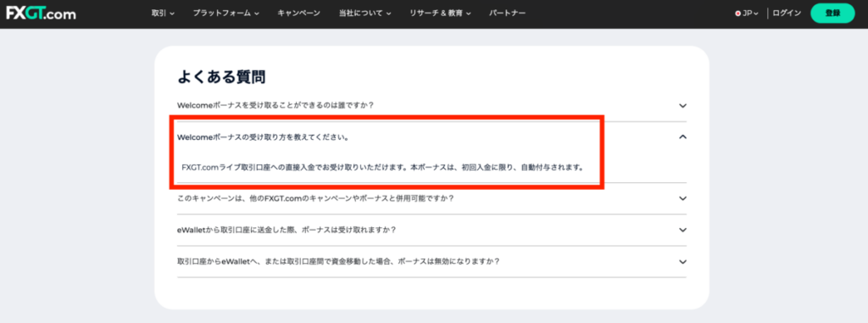Click the green 登録 button

coord(832,14)
